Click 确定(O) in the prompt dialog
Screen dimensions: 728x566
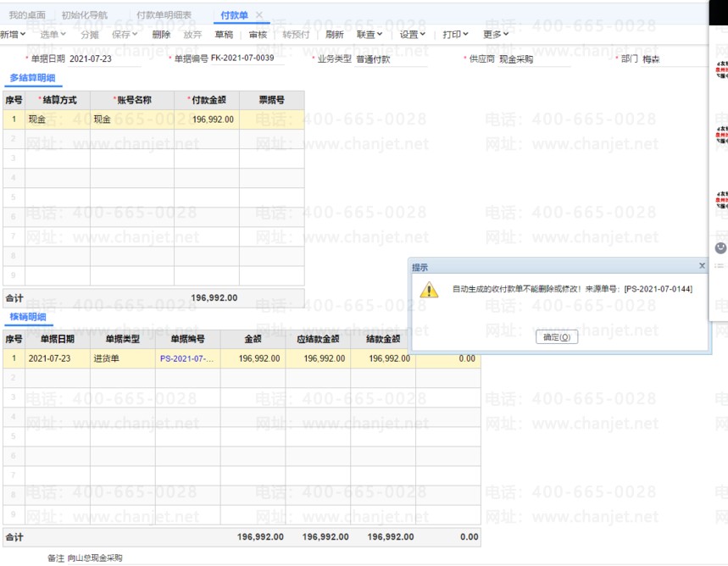557,337
